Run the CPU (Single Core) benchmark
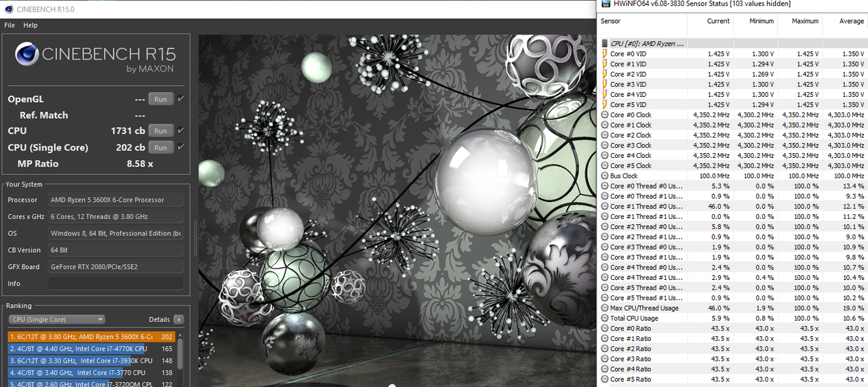The height and width of the screenshot is (387, 868). pyautogui.click(x=161, y=148)
